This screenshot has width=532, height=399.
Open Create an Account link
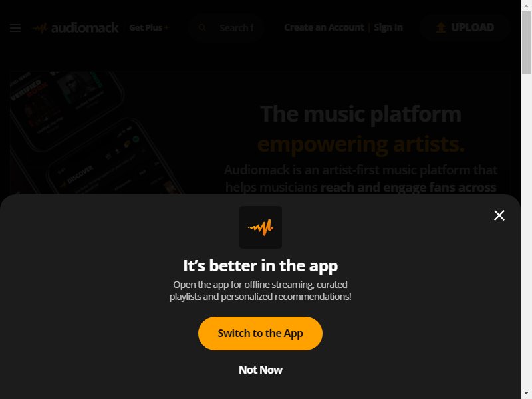(324, 27)
